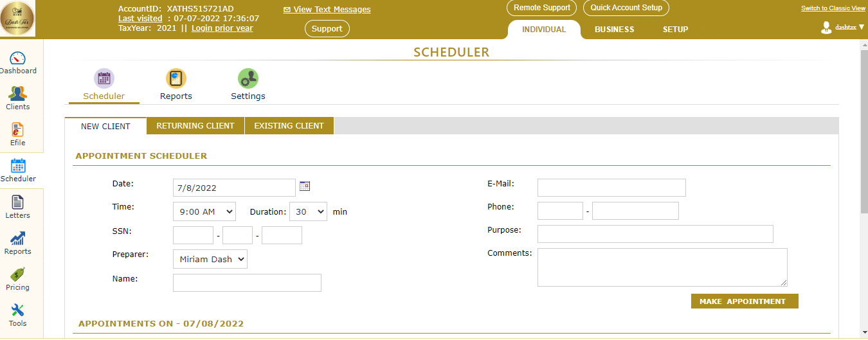Click into the Purpose input field
868x340 pixels.
click(x=655, y=234)
